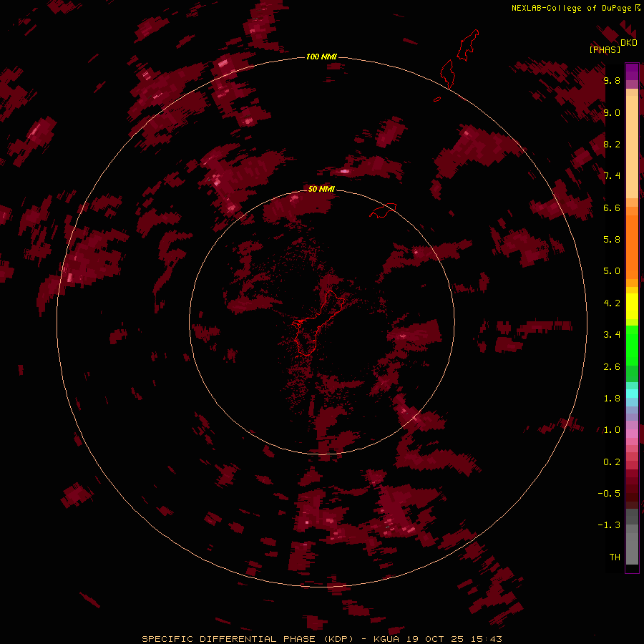Viewport: 644px width, 644px height.
Task: Click the 3.4 value on the color scale
Action: (x=612, y=335)
